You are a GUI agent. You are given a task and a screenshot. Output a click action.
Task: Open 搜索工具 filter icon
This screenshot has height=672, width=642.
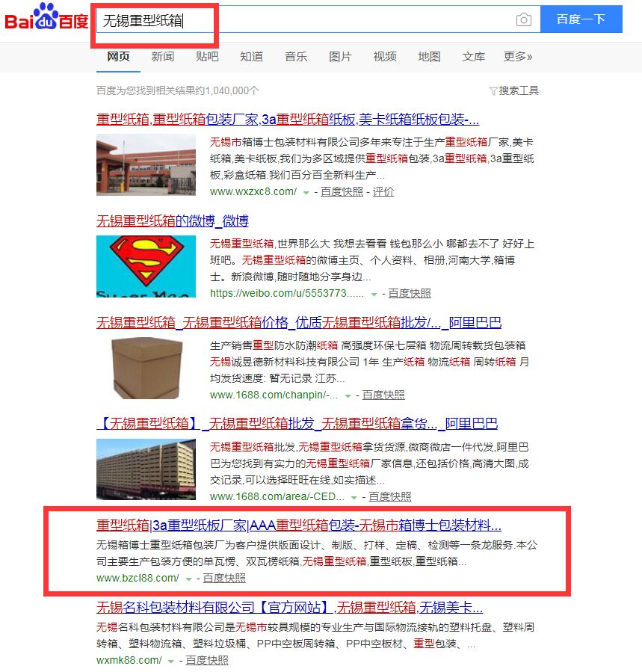493,91
